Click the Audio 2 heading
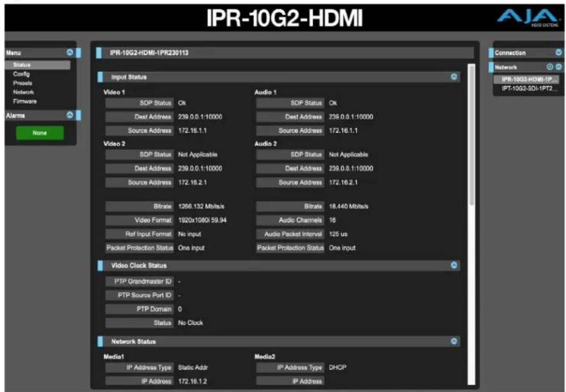566x392 pixels. tap(265, 143)
